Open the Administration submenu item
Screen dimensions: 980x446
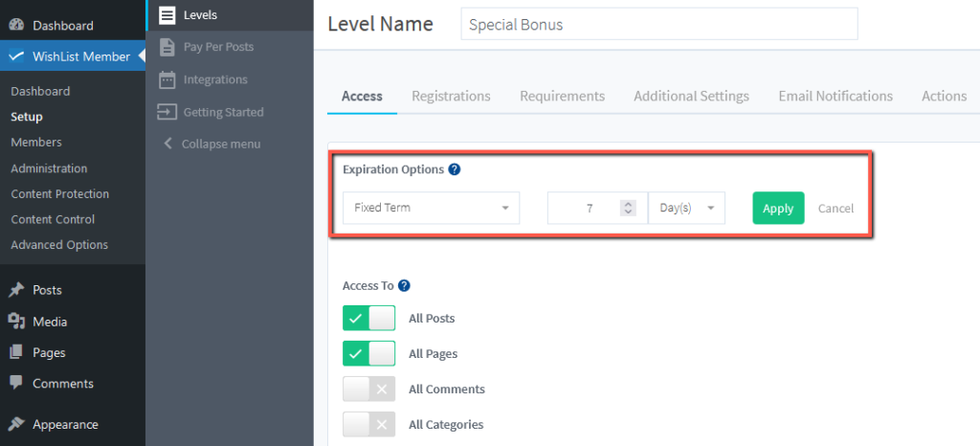49,168
